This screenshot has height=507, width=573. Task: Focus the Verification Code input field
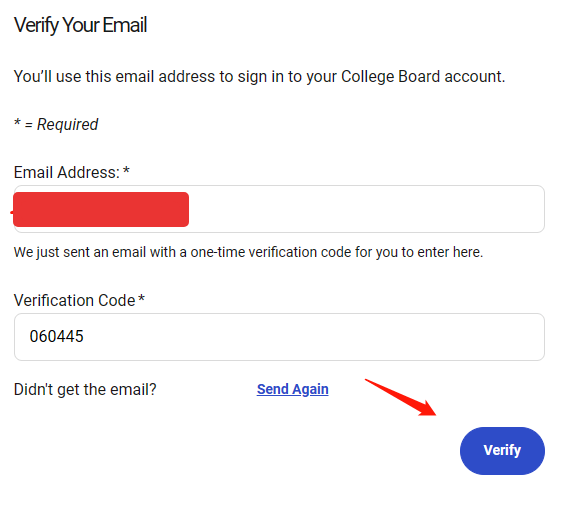[x=279, y=337]
